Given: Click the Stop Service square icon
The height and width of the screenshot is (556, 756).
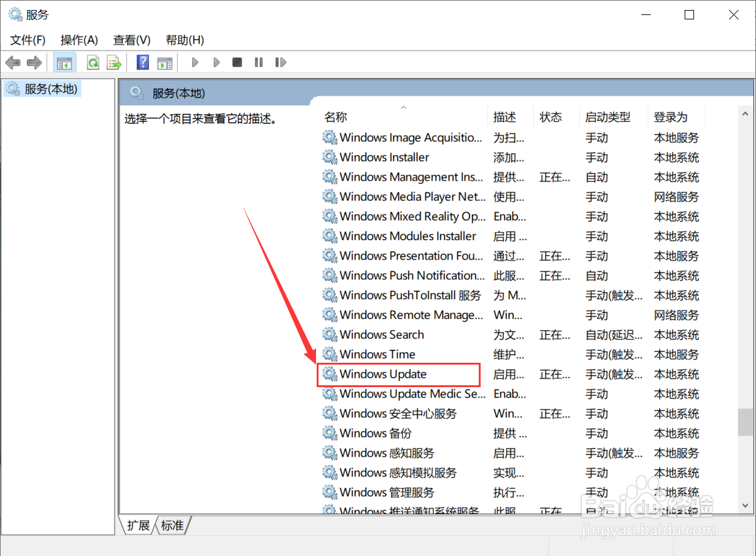Looking at the screenshot, I should (x=237, y=63).
